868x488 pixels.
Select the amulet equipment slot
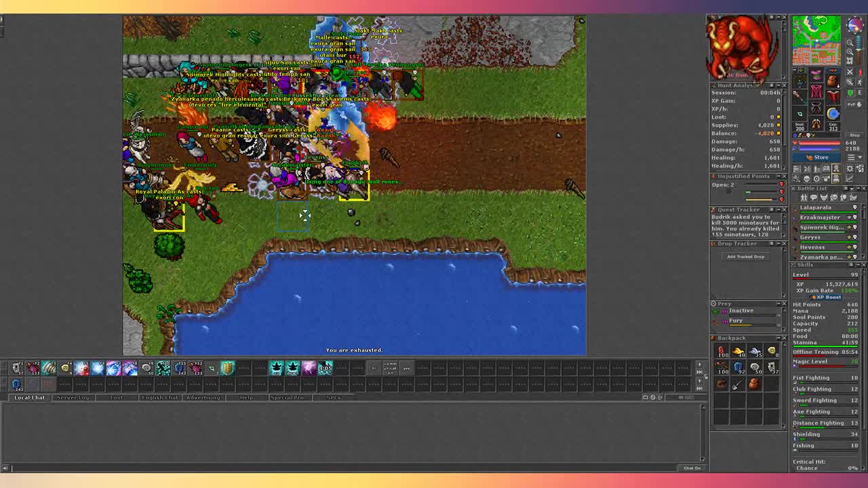click(x=800, y=81)
